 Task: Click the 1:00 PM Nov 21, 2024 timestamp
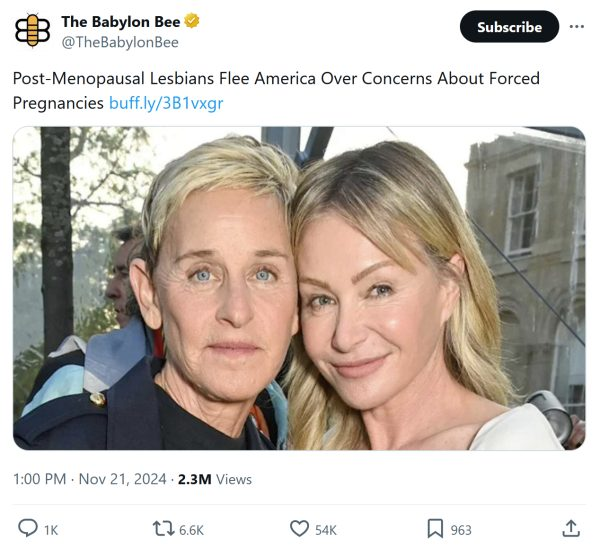(89, 479)
